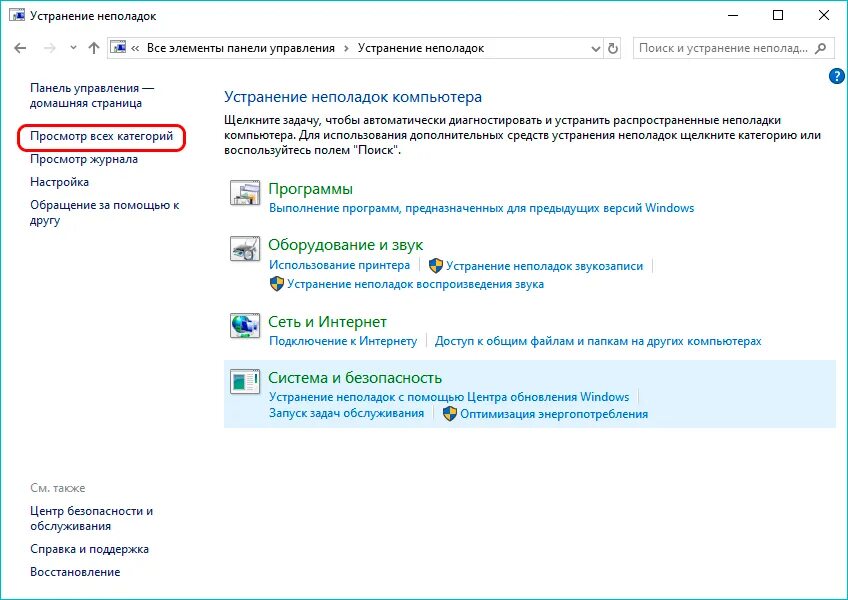Image resolution: width=848 pixels, height=600 pixels.
Task: Click shield icon beside звукозаписи link
Action: 436,266
